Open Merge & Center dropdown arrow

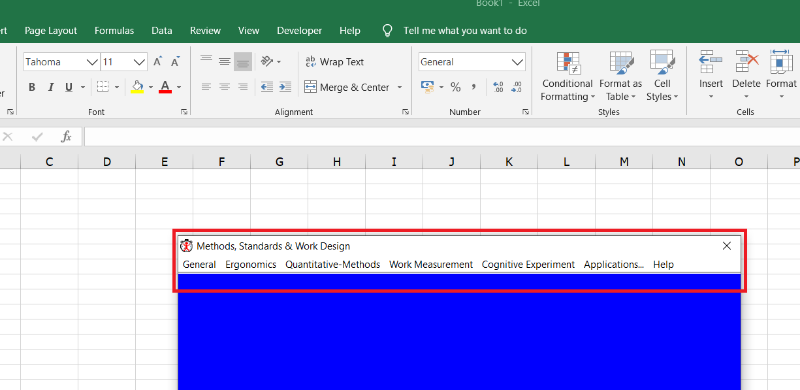399,87
